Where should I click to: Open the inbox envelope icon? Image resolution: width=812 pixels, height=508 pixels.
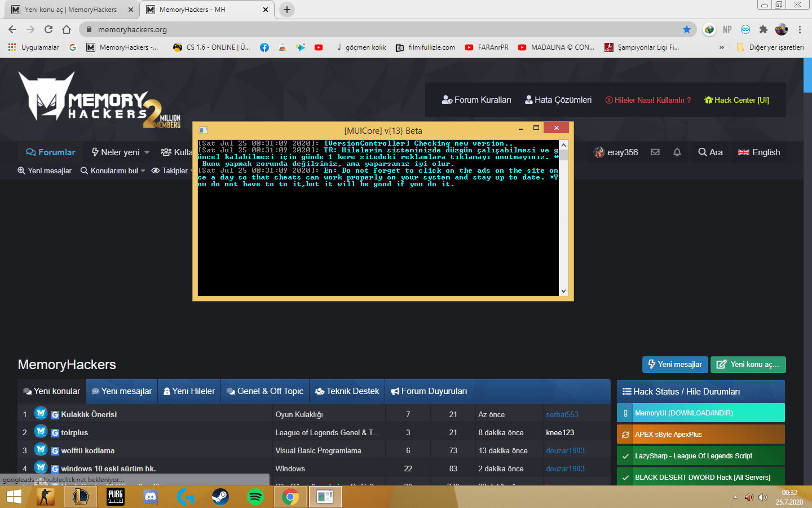click(x=655, y=152)
